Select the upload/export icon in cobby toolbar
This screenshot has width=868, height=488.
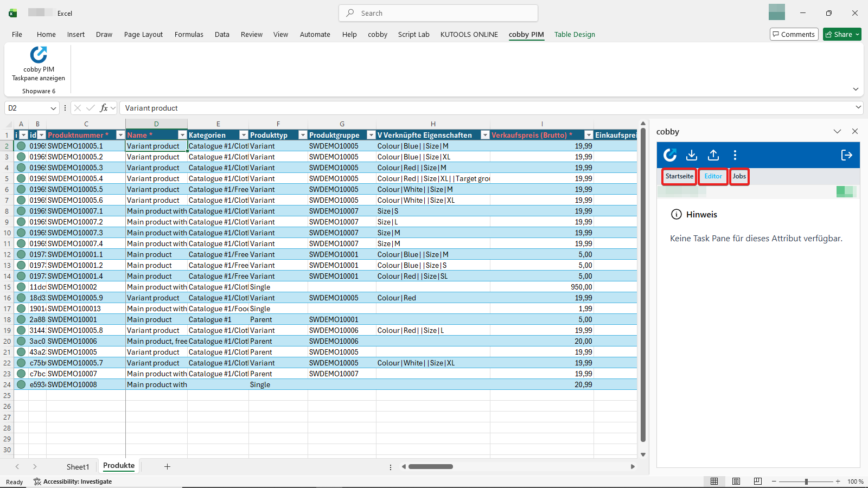coord(713,155)
